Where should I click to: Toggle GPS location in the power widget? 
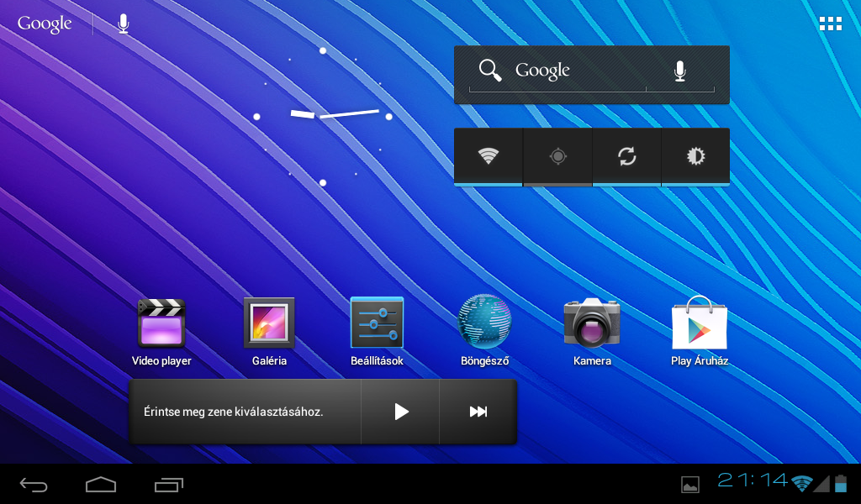[558, 157]
